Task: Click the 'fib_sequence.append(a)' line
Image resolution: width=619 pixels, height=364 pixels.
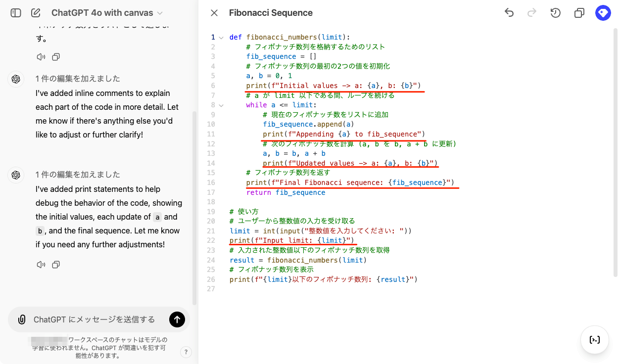Action: 308,124
